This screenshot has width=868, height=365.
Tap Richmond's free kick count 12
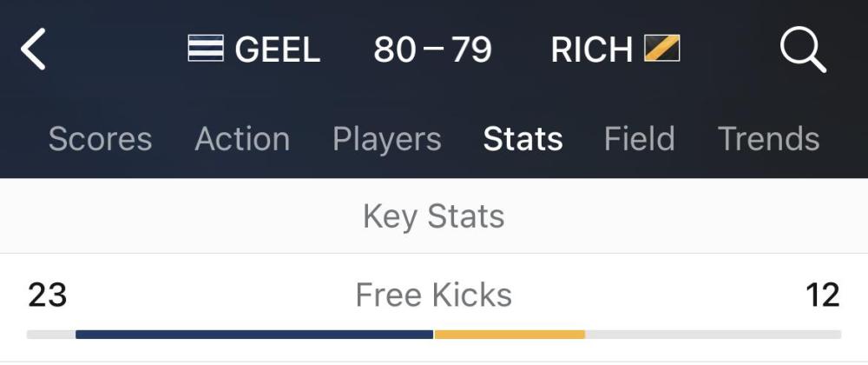[823, 295]
